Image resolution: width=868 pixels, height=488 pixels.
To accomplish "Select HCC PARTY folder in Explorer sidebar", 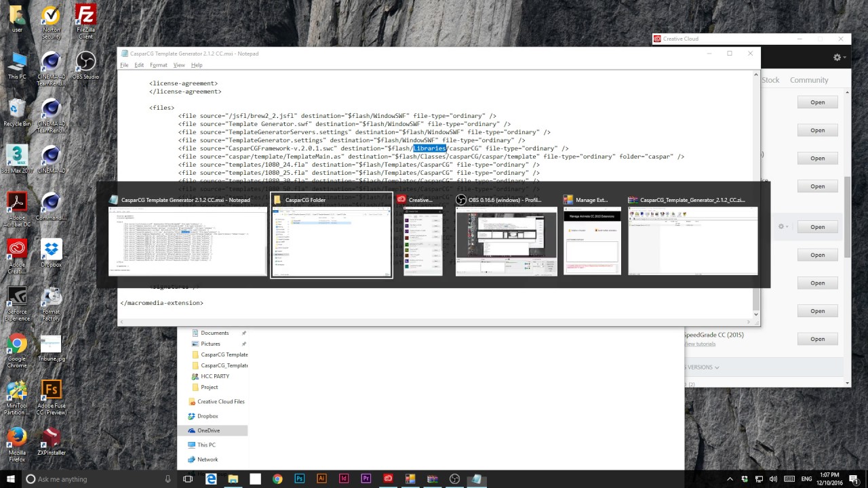I will pos(215,376).
